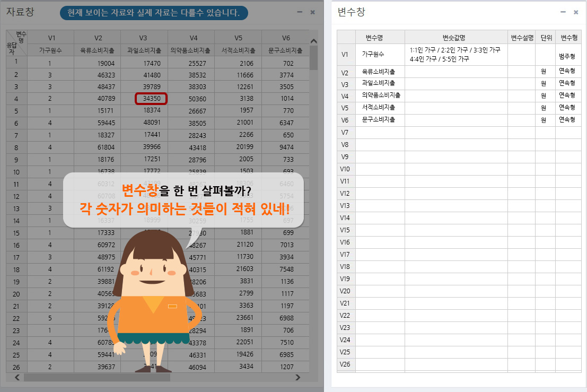Click the 변수명 column header

coord(374,38)
